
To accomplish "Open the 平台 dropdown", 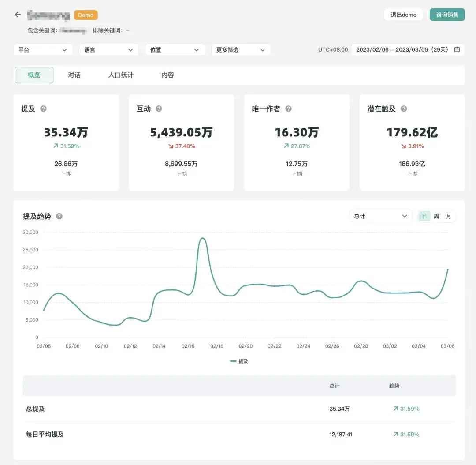I will [x=43, y=50].
